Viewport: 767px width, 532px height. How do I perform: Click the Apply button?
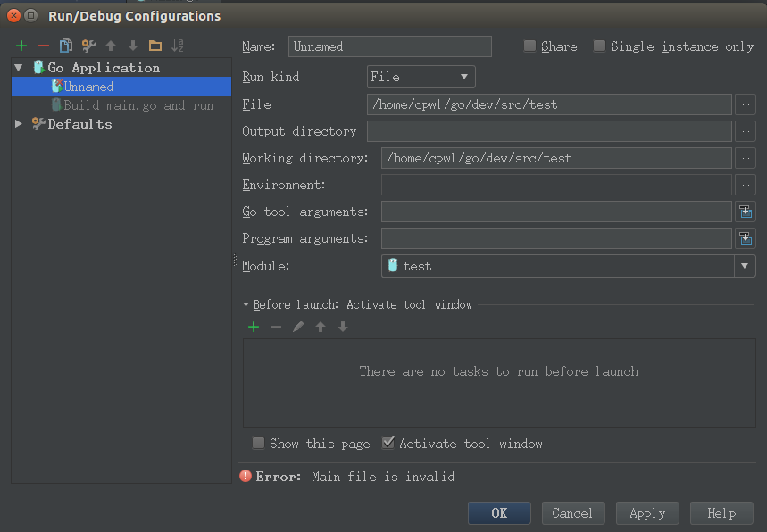[x=647, y=513]
